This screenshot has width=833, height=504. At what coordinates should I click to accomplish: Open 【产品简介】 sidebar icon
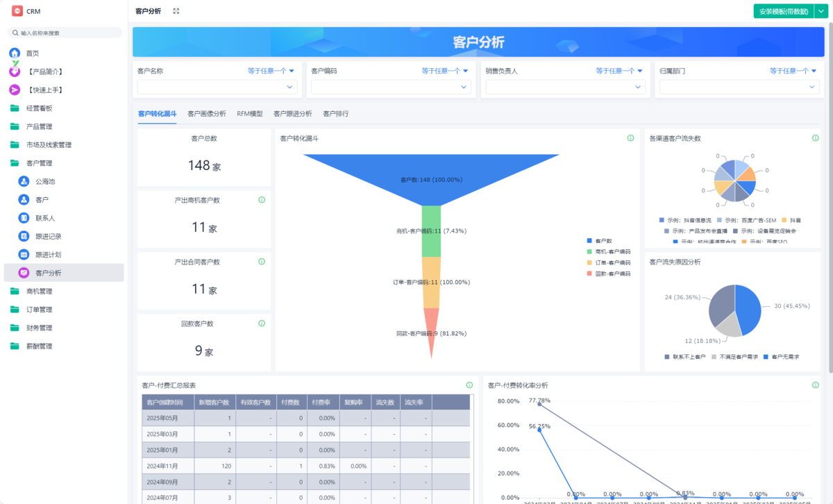[15, 72]
